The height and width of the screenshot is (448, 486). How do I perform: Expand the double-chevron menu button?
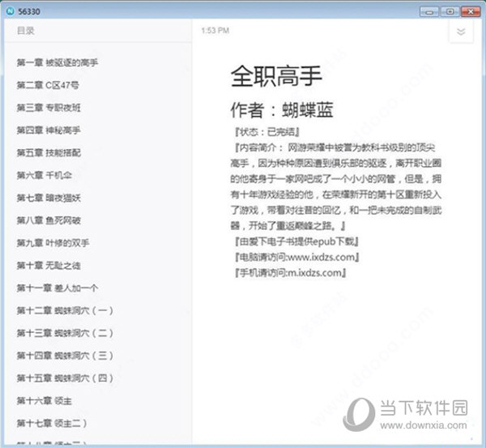461,32
